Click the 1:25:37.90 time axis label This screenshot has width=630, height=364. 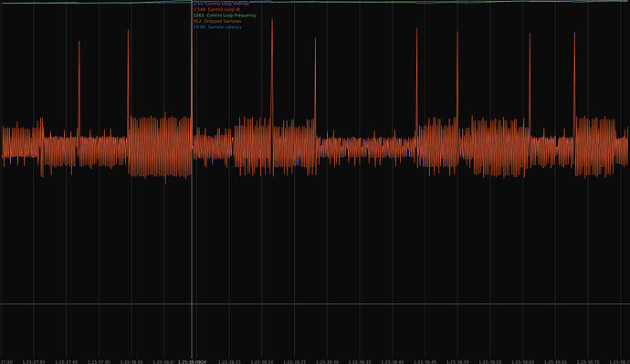(x=67, y=361)
